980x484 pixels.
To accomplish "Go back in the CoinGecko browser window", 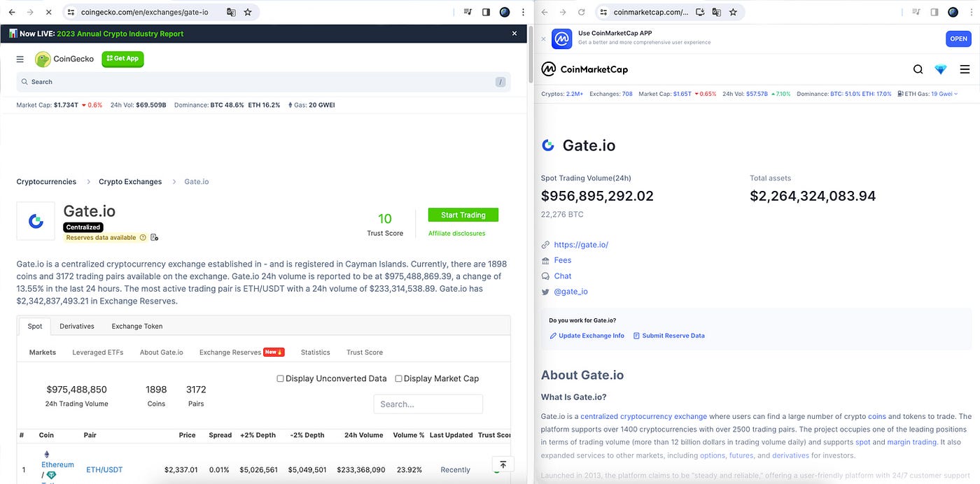I will (x=11, y=12).
